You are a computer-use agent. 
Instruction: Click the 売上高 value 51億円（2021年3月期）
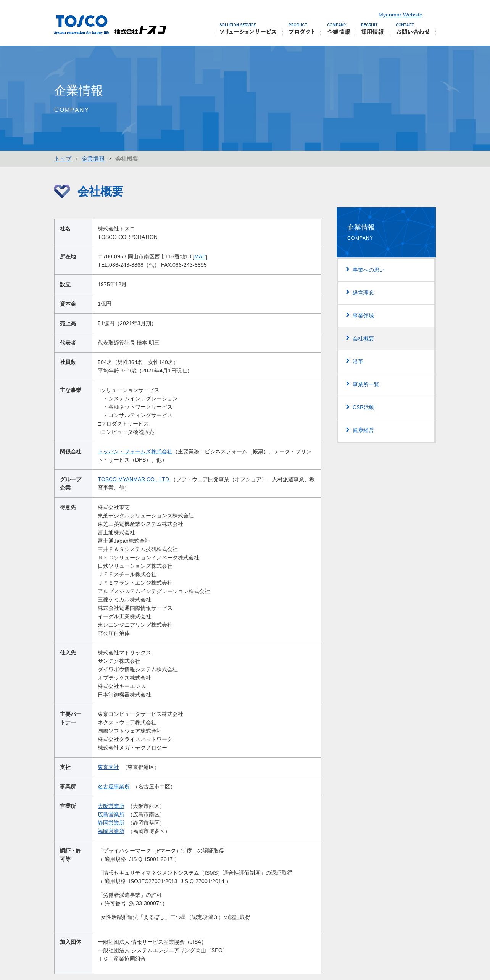(x=127, y=323)
